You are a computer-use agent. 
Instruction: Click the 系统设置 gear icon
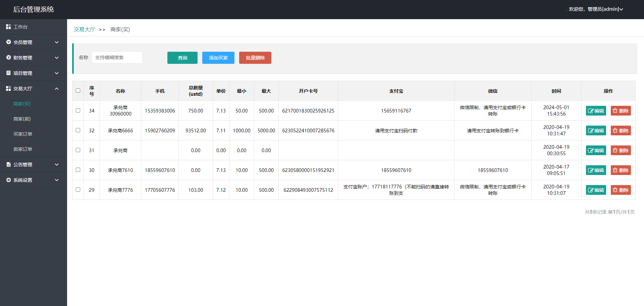point(8,180)
